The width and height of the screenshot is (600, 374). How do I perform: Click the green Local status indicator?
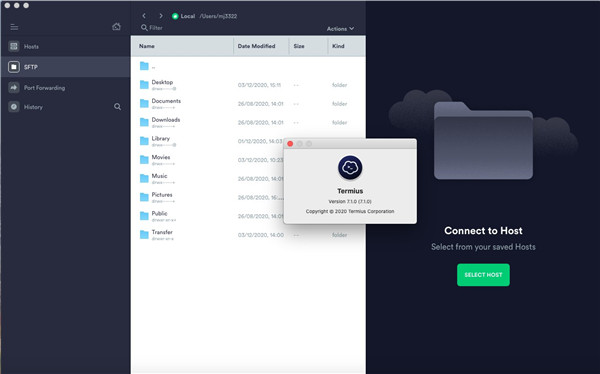pyautogui.click(x=175, y=16)
